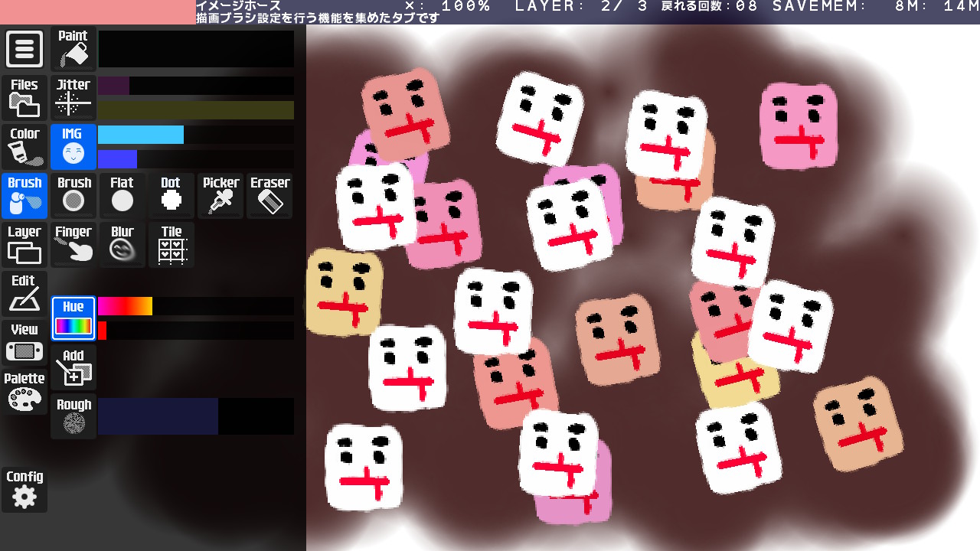Viewport: 980px width, 551px height.
Task: Select the Dot pixel brush
Action: tap(171, 195)
